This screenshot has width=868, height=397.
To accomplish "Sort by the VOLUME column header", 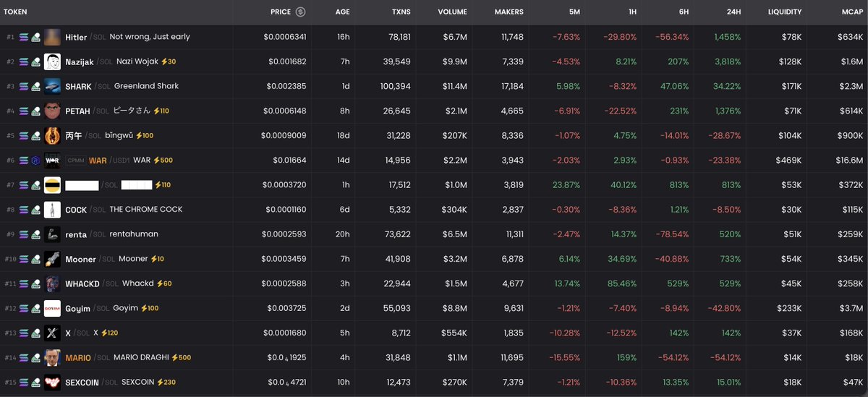I will 452,12.
